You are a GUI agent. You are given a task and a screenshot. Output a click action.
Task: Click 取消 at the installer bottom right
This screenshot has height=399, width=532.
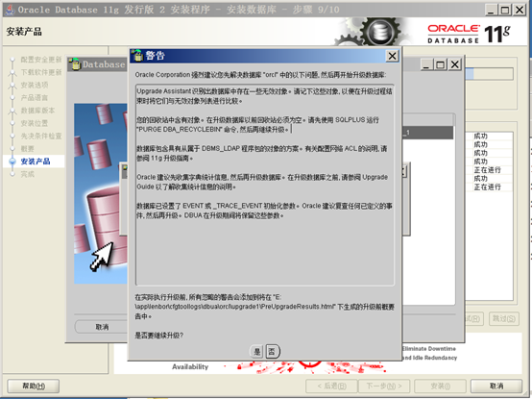496,387
